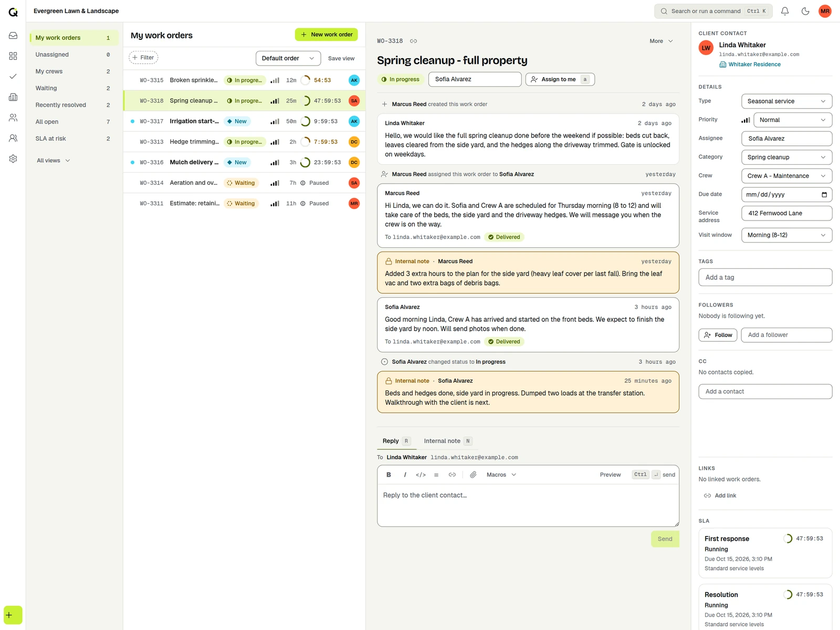Click DC avatar on WO-3313 row
Viewport: 840px width, 630px height.
[x=354, y=142]
